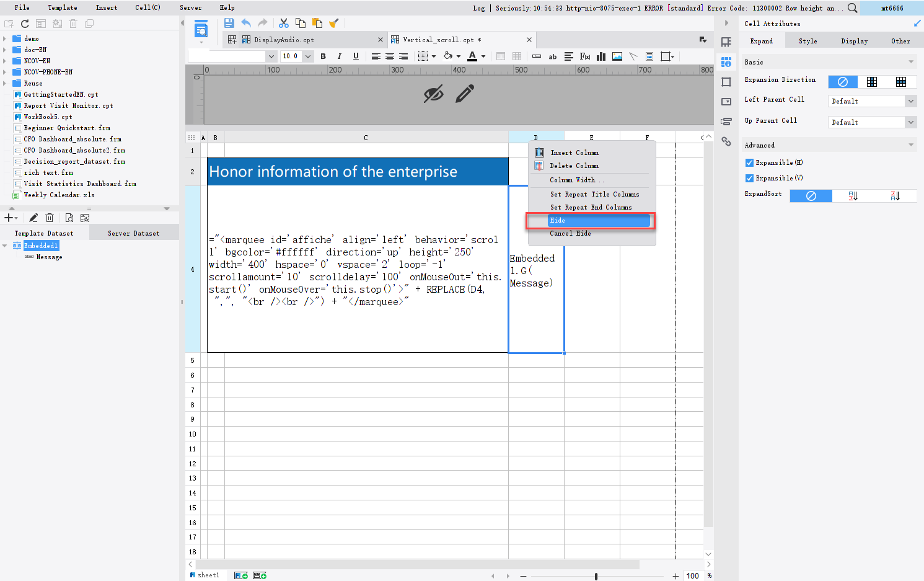This screenshot has width=924, height=581.
Task: Collapse the Basic section
Action: pos(911,62)
